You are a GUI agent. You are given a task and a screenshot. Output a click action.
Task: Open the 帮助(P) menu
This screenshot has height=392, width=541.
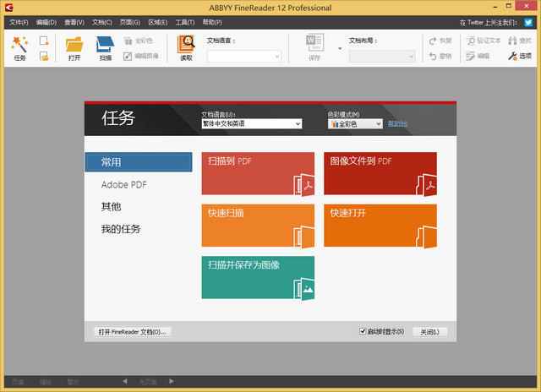point(212,23)
